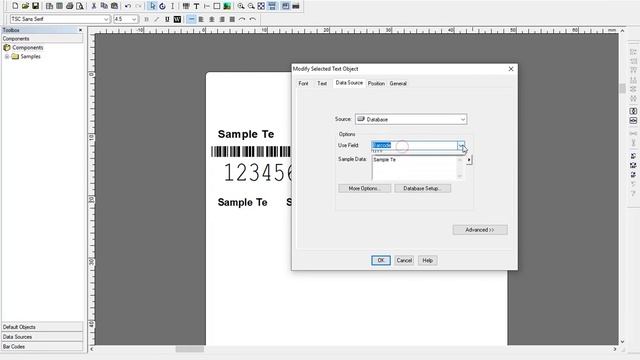
Task: Click the Print toolbar icon
Action: [x=69, y=6]
